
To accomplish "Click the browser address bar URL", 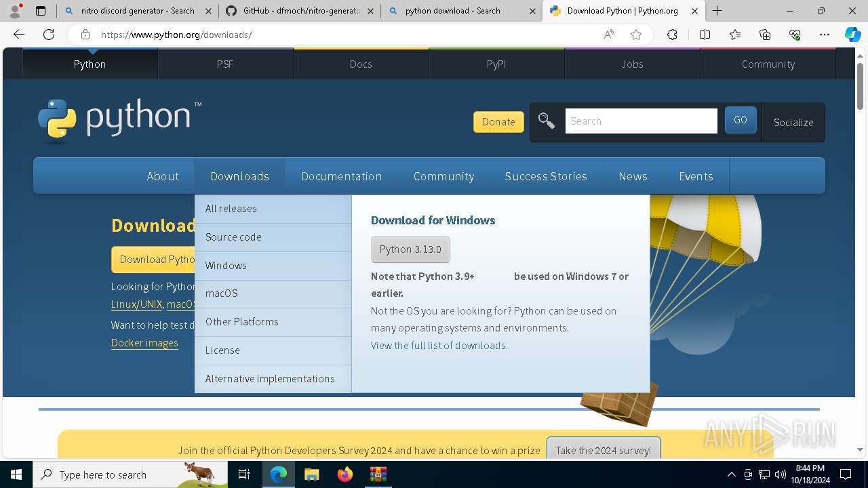I will click(x=176, y=35).
